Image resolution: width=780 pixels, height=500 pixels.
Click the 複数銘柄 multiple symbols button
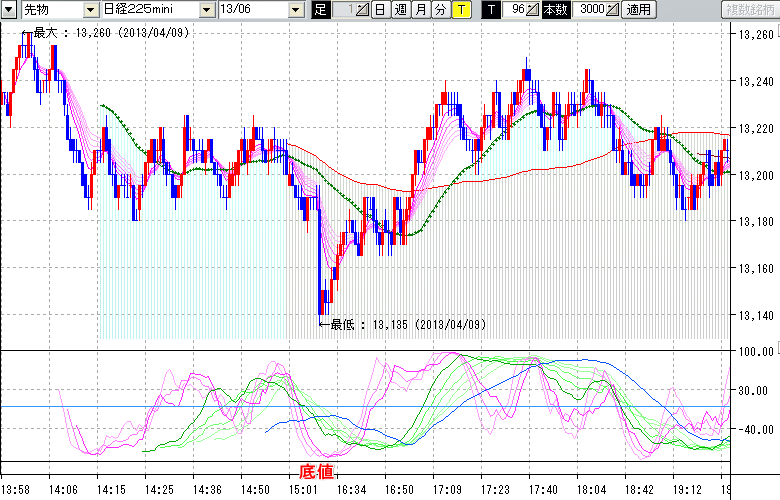(x=749, y=10)
